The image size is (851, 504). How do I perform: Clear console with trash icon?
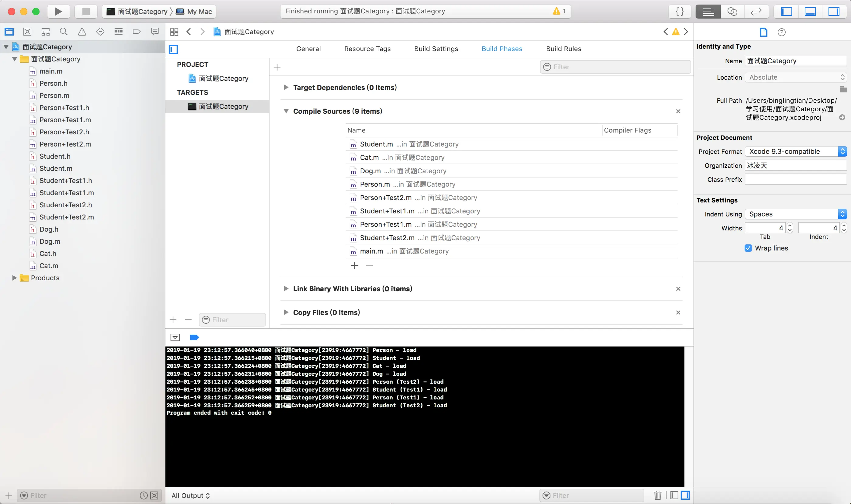pyautogui.click(x=657, y=495)
